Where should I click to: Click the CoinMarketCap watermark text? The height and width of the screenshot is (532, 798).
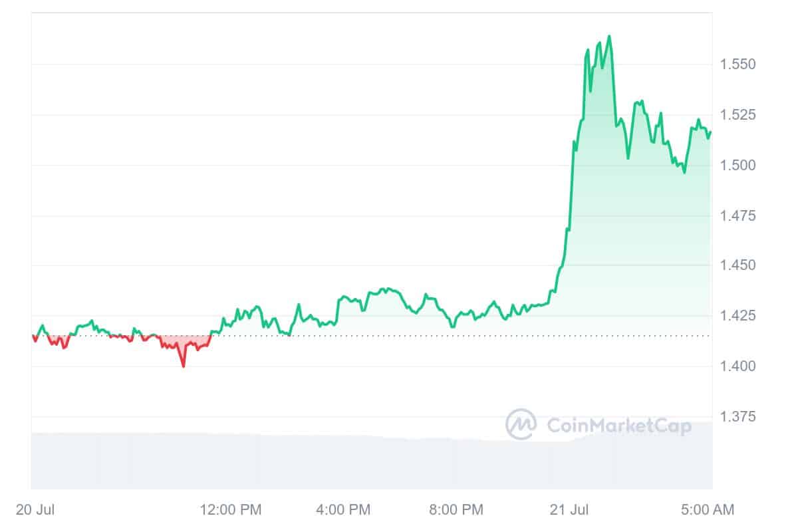coord(618,426)
